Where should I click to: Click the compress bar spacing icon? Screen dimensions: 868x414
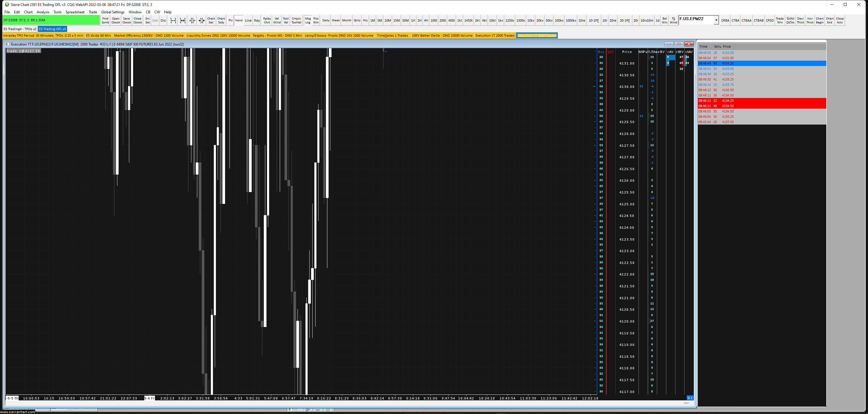pos(192,20)
